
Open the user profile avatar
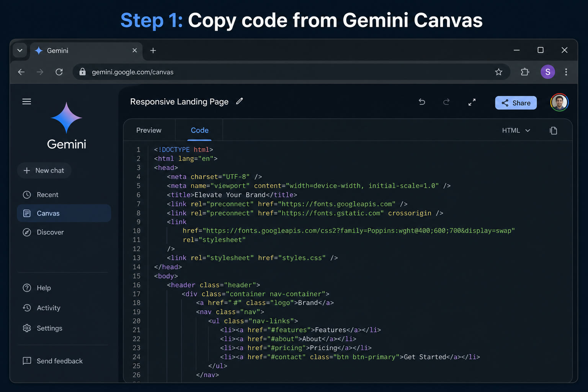(x=559, y=102)
